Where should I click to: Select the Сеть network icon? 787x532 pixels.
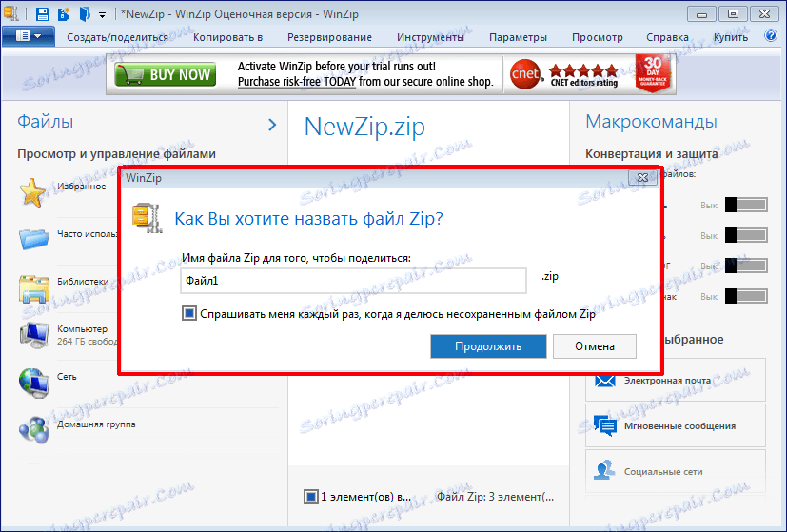coord(34,383)
